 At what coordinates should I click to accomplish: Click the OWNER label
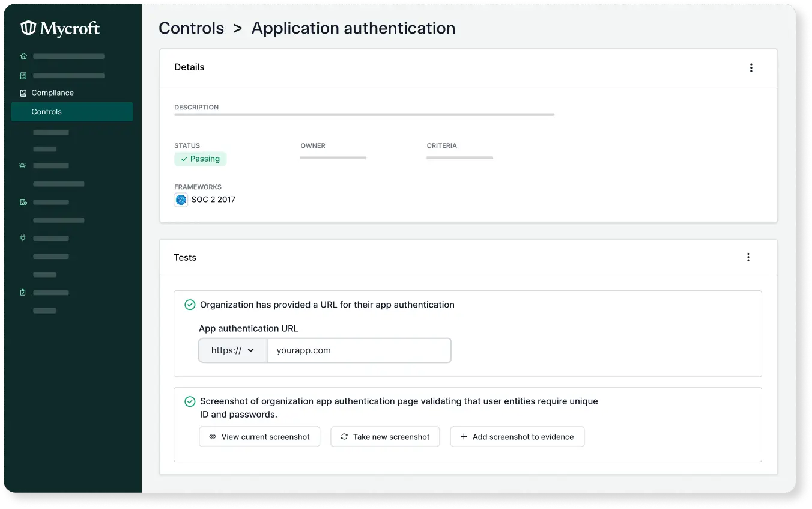[313, 145]
